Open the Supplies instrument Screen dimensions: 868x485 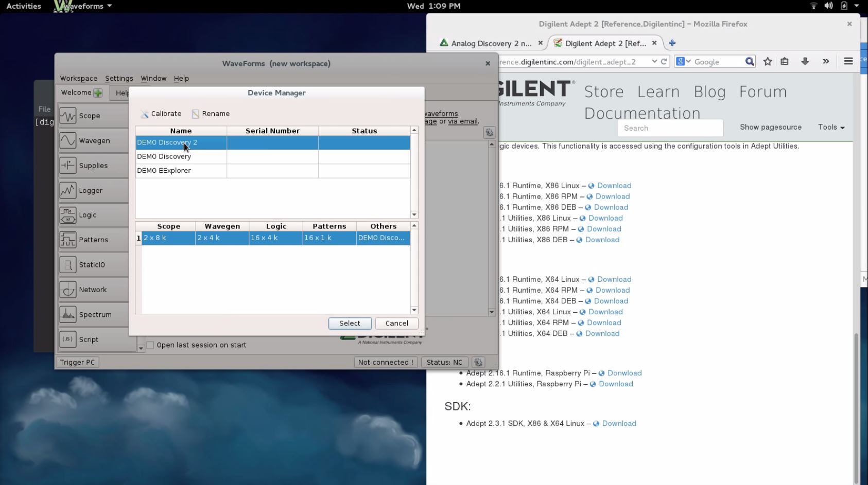pyautogui.click(x=93, y=166)
